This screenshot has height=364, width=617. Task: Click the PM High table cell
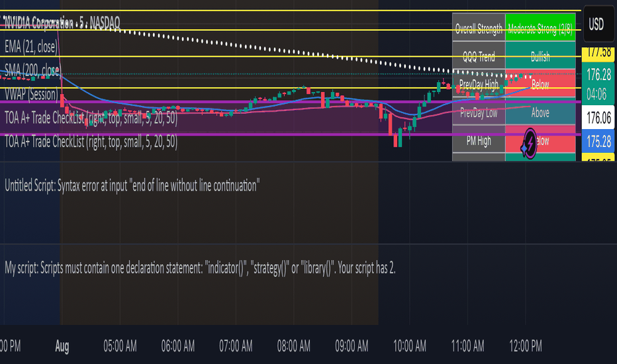(x=479, y=140)
